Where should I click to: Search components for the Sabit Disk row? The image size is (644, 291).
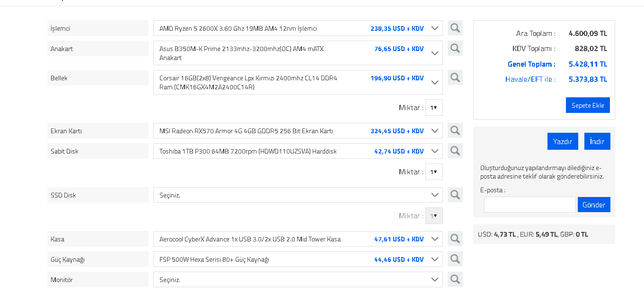(455, 151)
